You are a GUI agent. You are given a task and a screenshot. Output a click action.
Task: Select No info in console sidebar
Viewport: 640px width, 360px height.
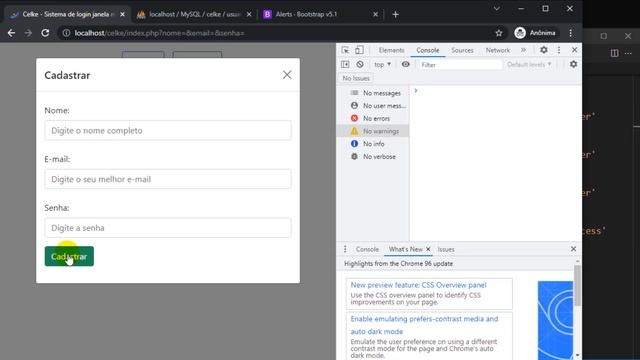pos(373,144)
